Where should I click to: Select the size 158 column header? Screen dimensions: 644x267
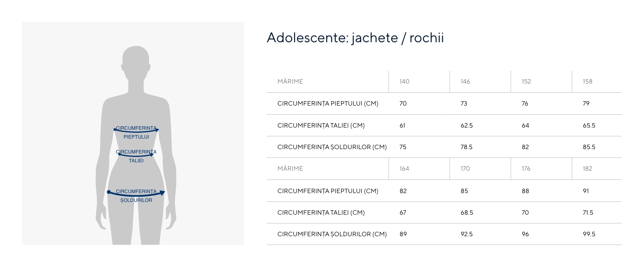[x=587, y=81]
